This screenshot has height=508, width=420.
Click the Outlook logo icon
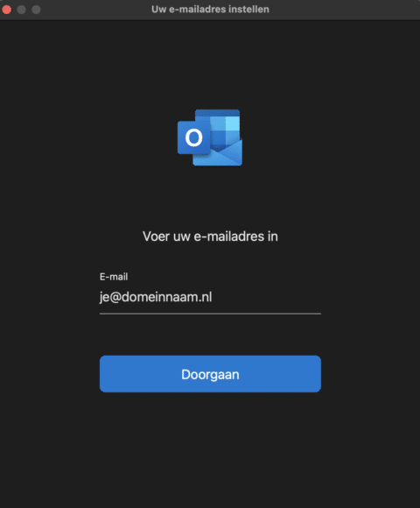click(x=210, y=138)
